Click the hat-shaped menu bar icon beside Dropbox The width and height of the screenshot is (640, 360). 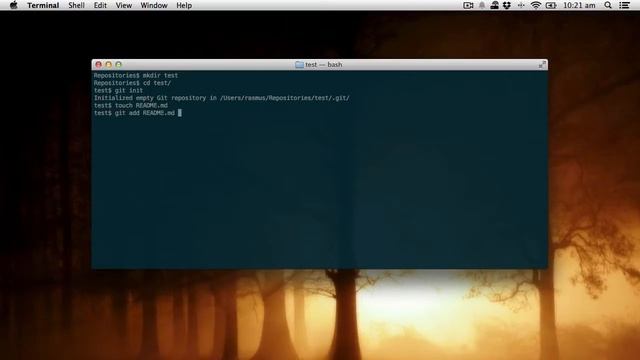pos(494,5)
